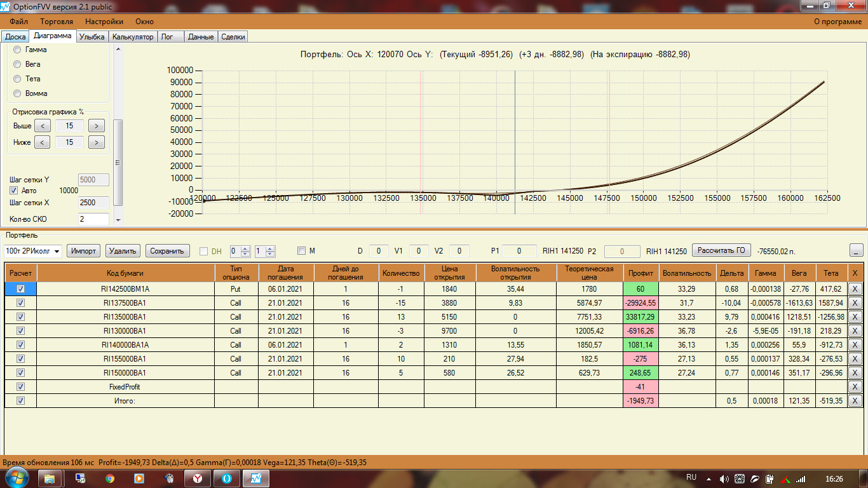This screenshot has width=868, height=488.
Task: Open File Explorer from the taskbar
Action: [x=50, y=478]
